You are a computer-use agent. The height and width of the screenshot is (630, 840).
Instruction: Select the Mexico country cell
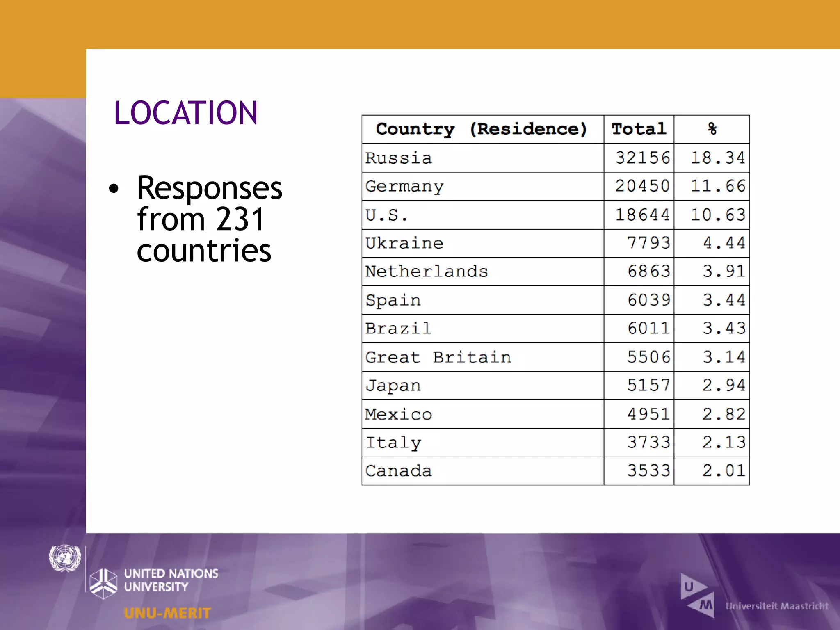tap(482, 414)
